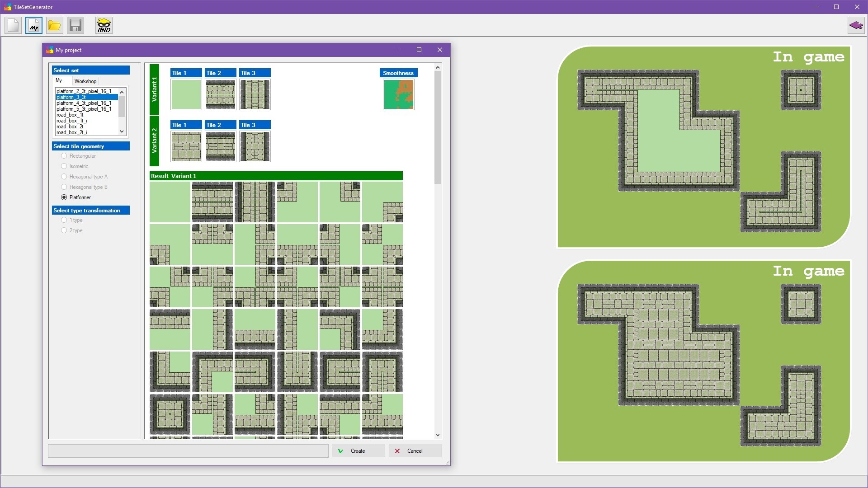Enable Hexagonal type A geometry

(x=64, y=176)
